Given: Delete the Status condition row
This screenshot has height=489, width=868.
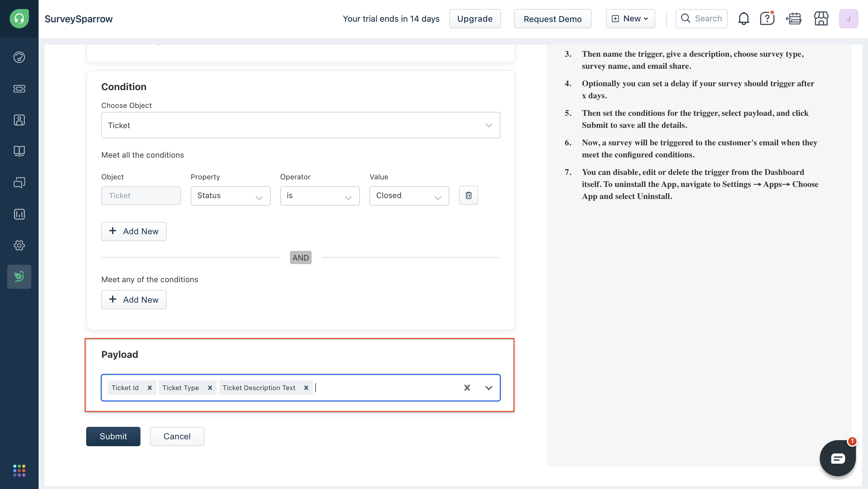Looking at the screenshot, I should tap(468, 195).
